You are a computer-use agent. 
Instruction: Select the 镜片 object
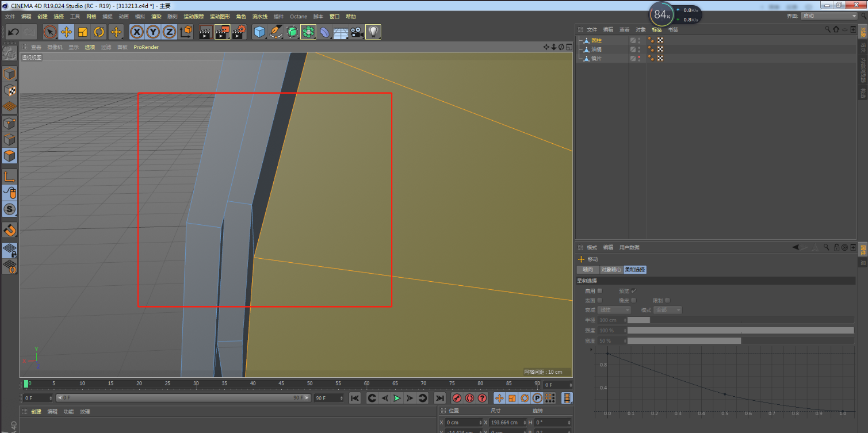(x=596, y=59)
